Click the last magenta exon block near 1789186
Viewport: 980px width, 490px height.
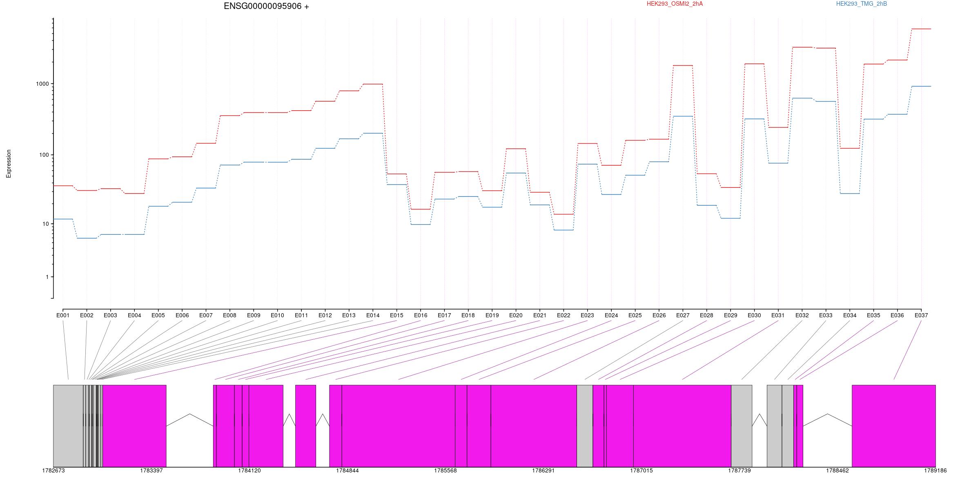tap(894, 426)
